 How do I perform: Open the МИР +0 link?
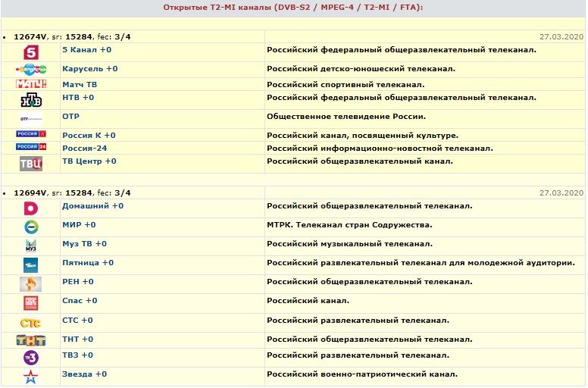(79, 225)
